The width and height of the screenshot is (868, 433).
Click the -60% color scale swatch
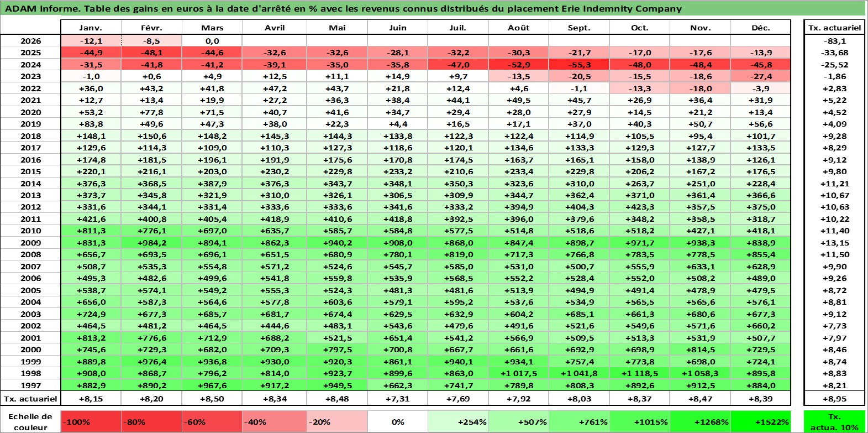click(212, 421)
